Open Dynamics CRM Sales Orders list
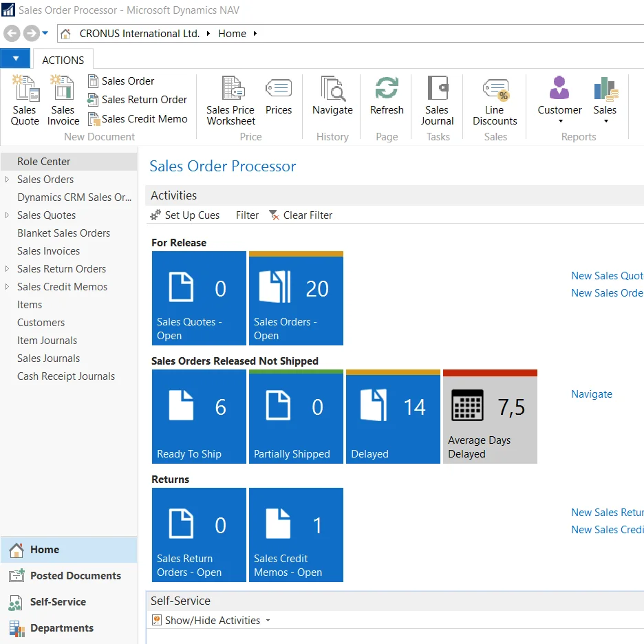Image resolution: width=644 pixels, height=644 pixels. tap(74, 197)
